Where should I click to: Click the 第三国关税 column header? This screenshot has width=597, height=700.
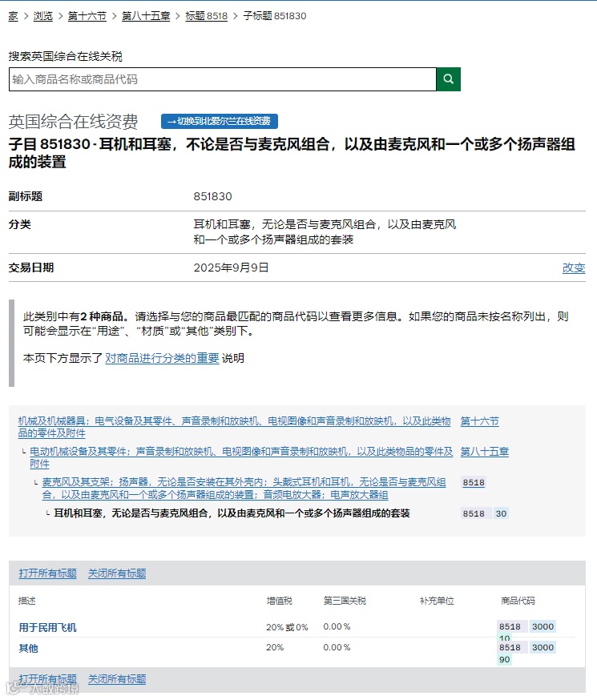point(345,601)
